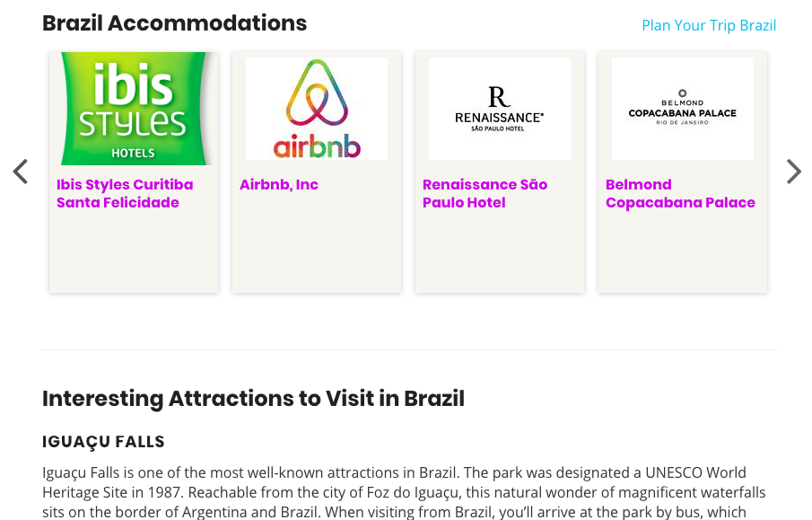Click blank area of Ibis Styles card
The width and height of the screenshot is (812, 520).
pyautogui.click(x=134, y=251)
